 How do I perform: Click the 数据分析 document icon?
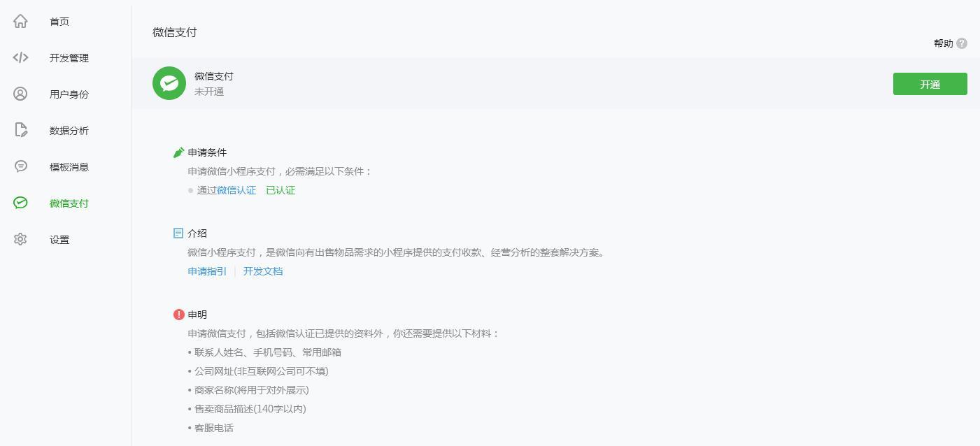(x=20, y=130)
